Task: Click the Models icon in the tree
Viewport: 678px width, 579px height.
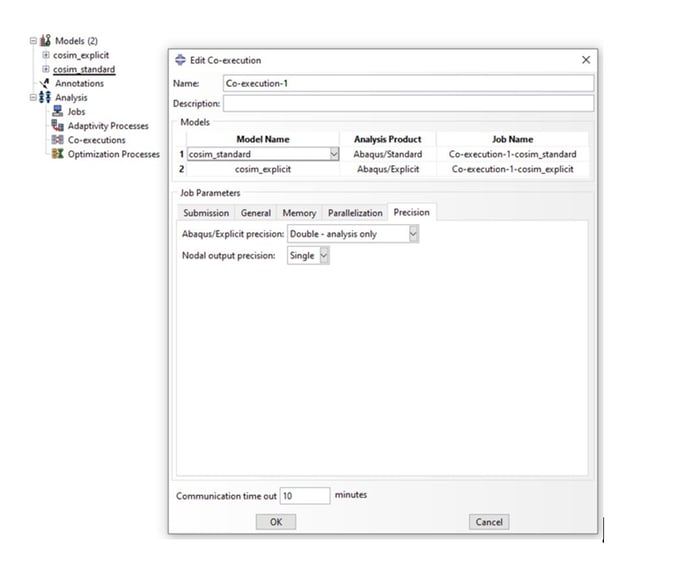Action: coord(45,41)
